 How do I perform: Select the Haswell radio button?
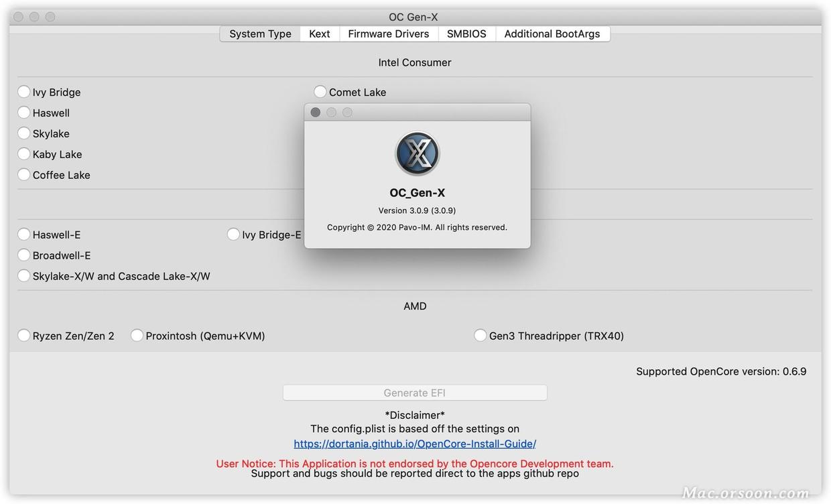pos(24,113)
